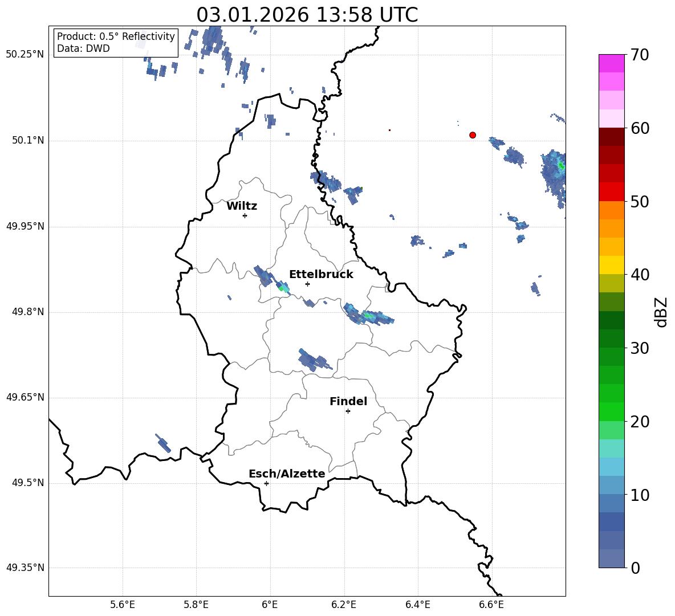Select the Wiltz city label
The height and width of the screenshot is (616, 675).
coord(242,206)
